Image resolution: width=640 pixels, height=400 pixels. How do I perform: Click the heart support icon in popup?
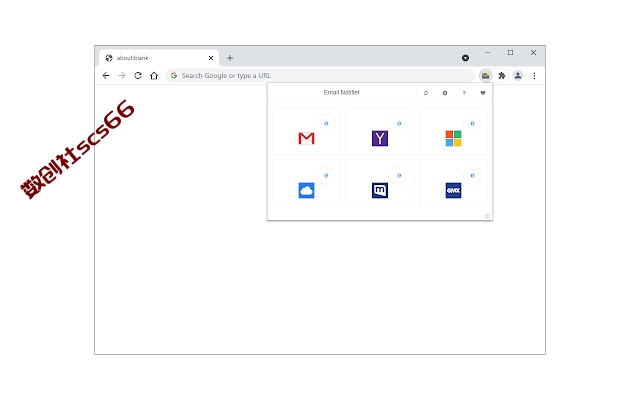click(483, 93)
